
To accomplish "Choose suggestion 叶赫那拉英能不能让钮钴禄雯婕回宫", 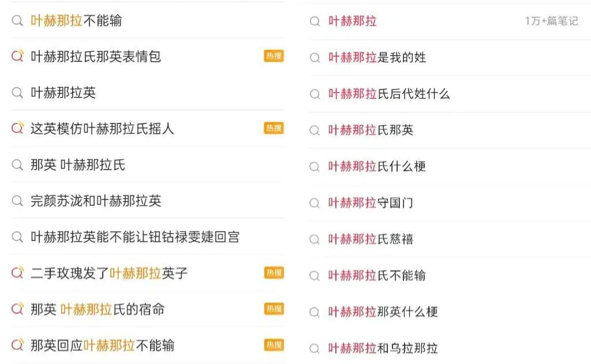I will coord(135,237).
